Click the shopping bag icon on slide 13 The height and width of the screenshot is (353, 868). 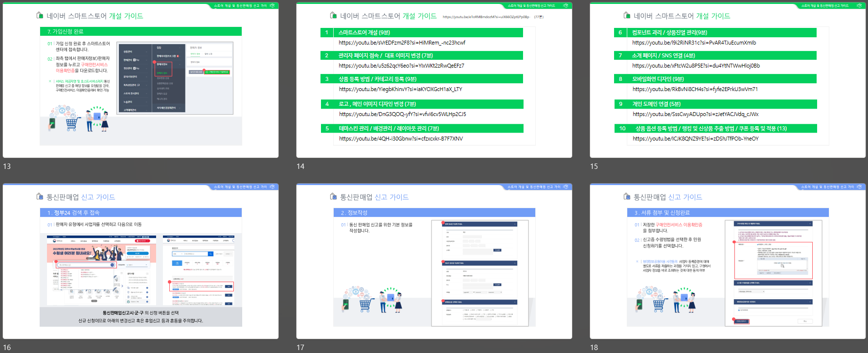[40, 16]
